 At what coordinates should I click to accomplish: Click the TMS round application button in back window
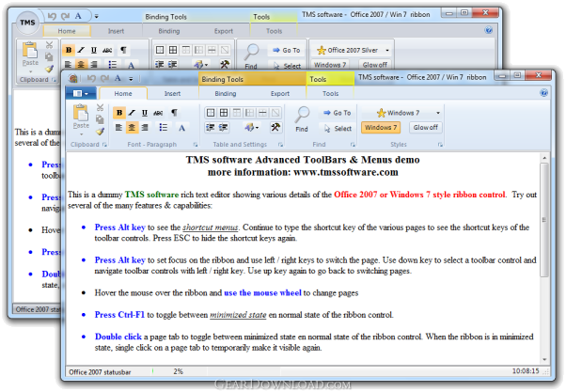tap(27, 23)
